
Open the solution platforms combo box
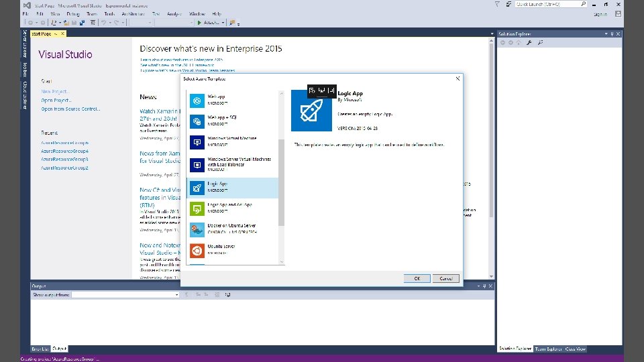pos(174,23)
